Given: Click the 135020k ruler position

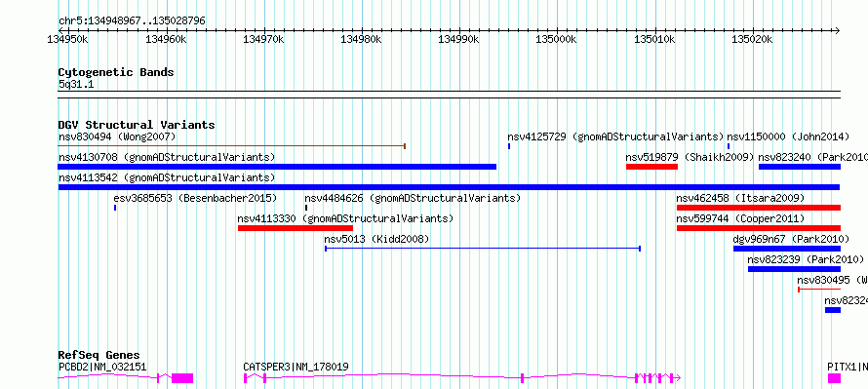Looking at the screenshot, I should pos(753,40).
